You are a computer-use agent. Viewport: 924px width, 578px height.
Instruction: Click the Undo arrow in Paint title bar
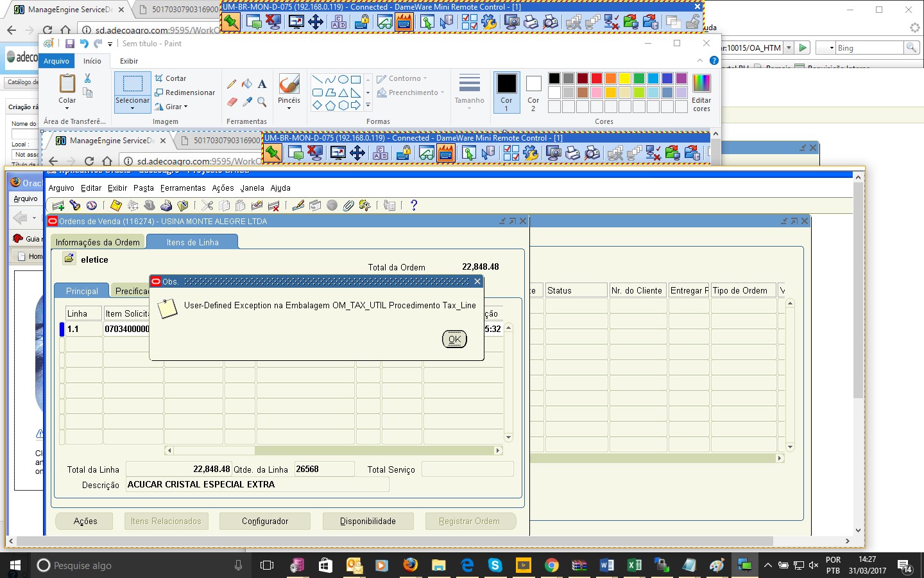tap(83, 44)
